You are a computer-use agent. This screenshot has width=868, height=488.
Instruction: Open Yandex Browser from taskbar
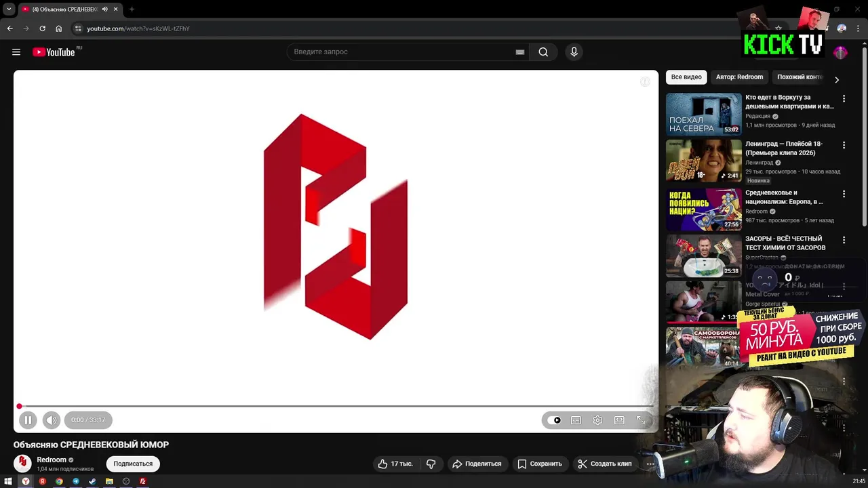click(26, 481)
